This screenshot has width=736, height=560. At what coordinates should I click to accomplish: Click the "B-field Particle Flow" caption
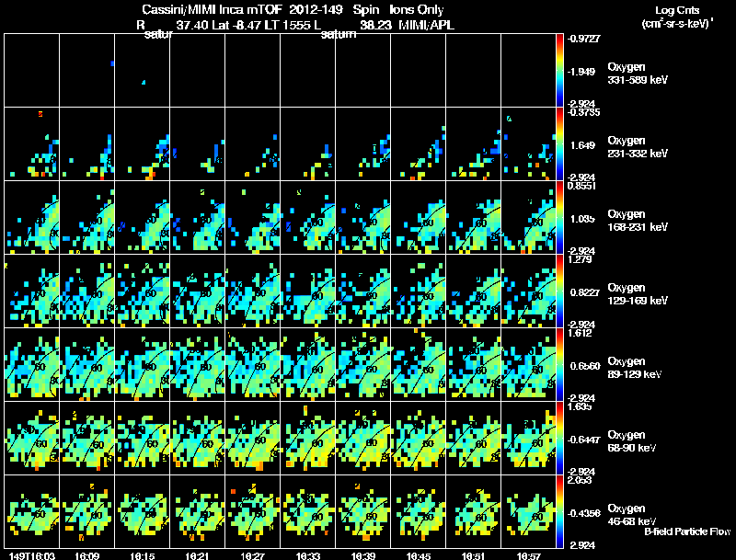(687, 531)
